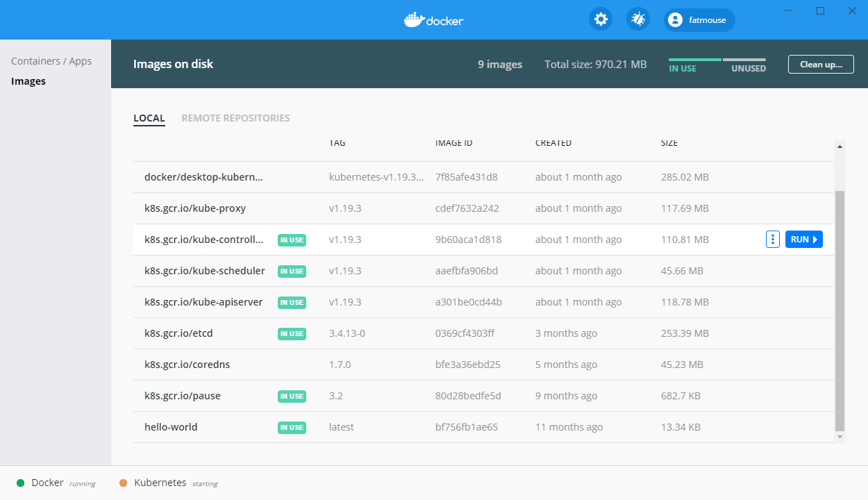Open the troubleshoot bug icon
The width and height of the screenshot is (868, 500).
[x=638, y=19]
